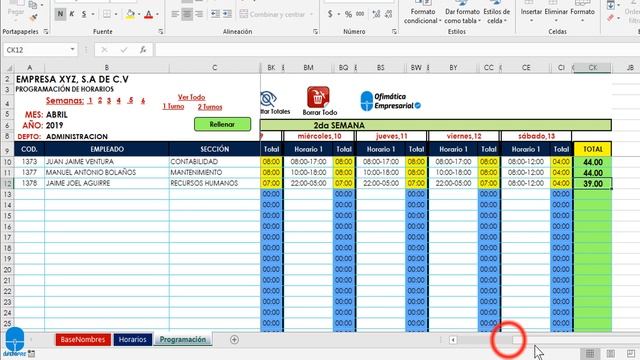This screenshot has height=360, width=640.
Task: Open Estilos de celda menu
Action: (x=496, y=12)
